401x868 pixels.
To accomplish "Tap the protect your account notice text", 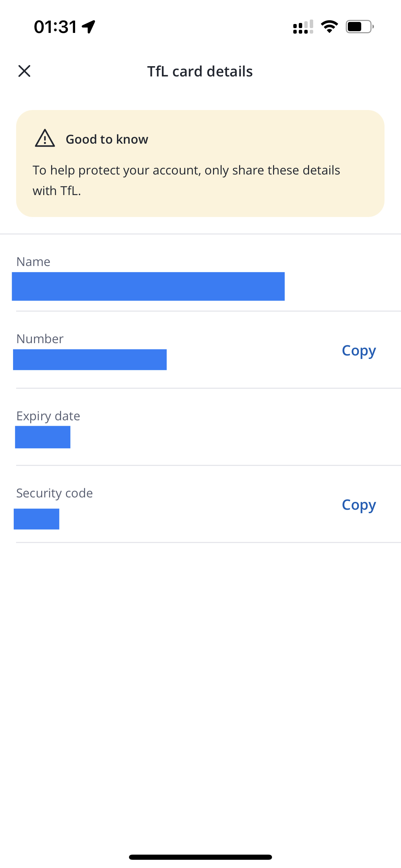I will 186,180.
